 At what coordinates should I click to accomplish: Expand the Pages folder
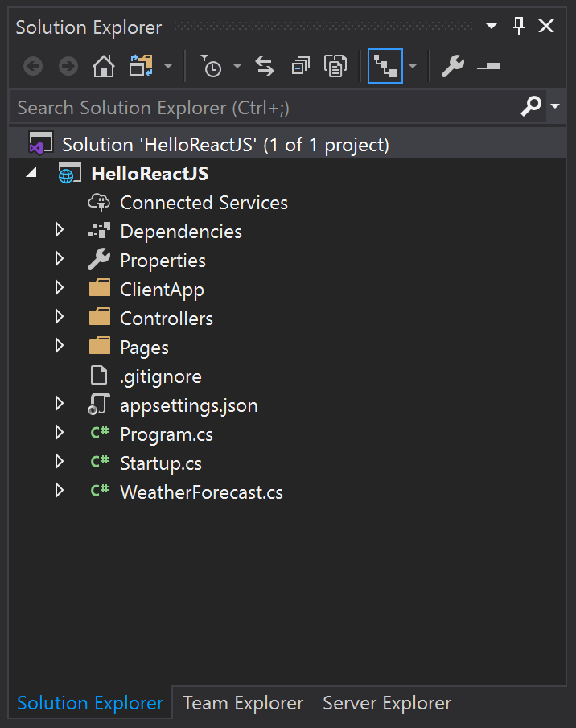click(x=59, y=345)
